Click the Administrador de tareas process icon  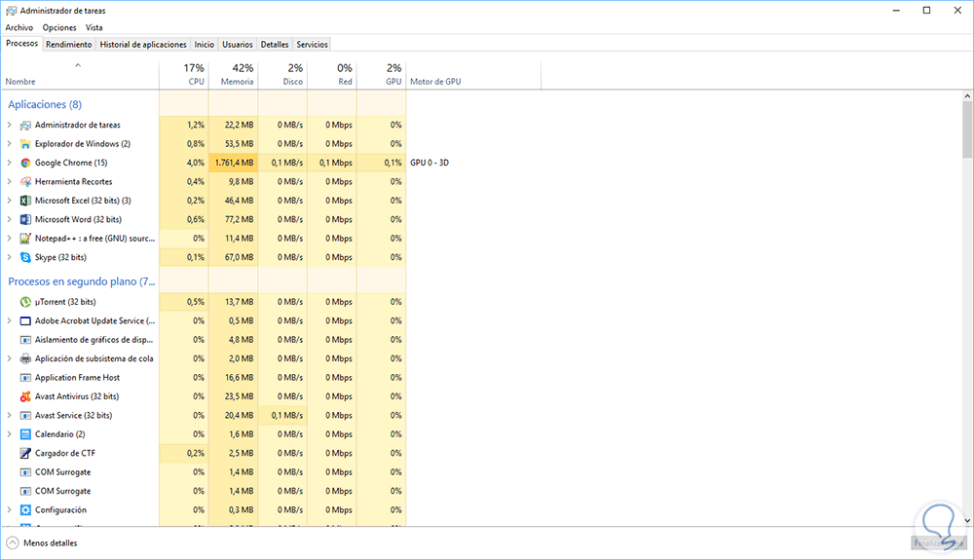25,126
